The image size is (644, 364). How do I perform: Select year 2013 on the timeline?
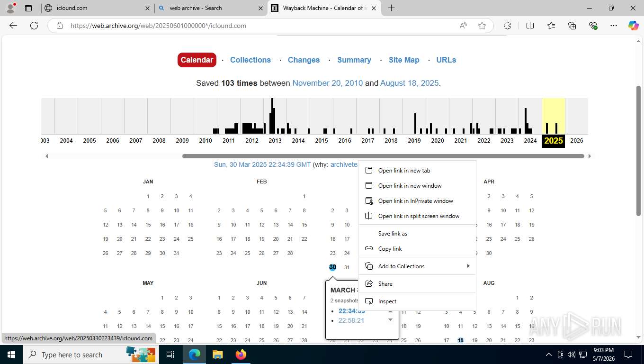click(275, 141)
